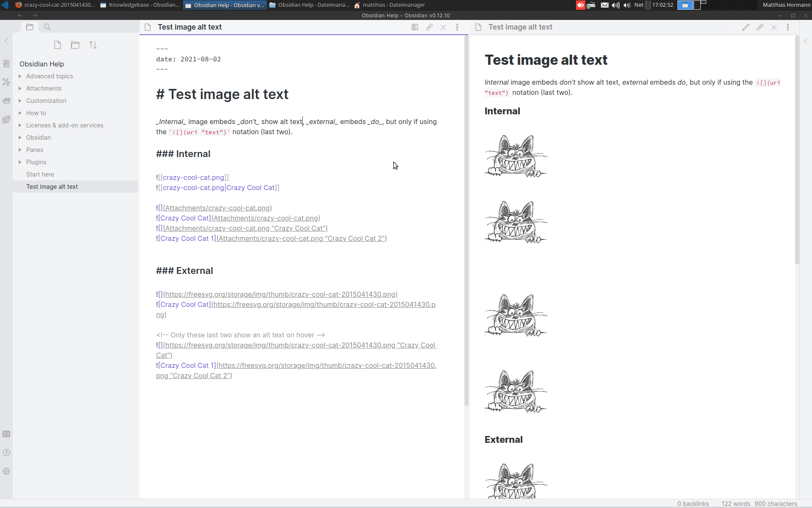812x508 pixels.
Task: Click the editor pane vertical scrollbar
Action: (x=466, y=220)
